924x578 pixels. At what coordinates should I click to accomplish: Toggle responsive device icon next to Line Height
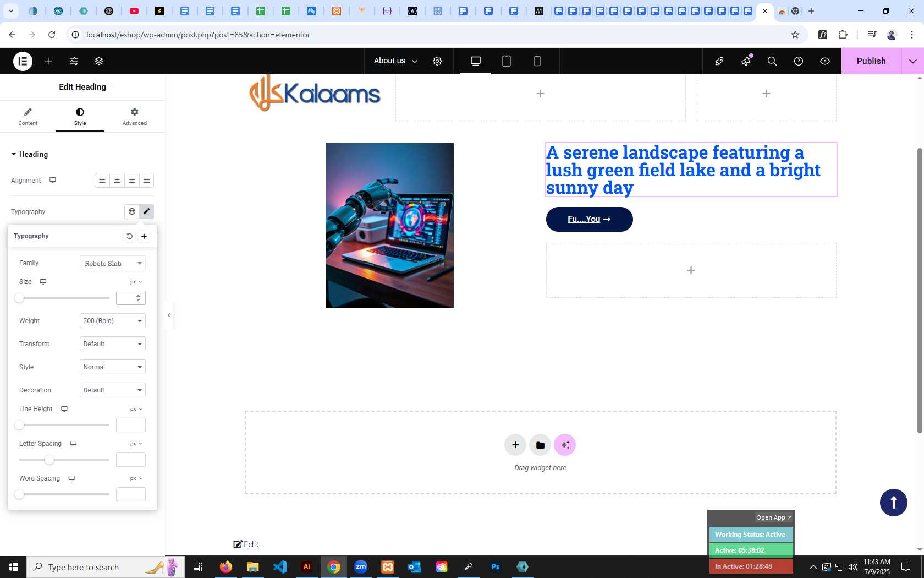[64, 409]
